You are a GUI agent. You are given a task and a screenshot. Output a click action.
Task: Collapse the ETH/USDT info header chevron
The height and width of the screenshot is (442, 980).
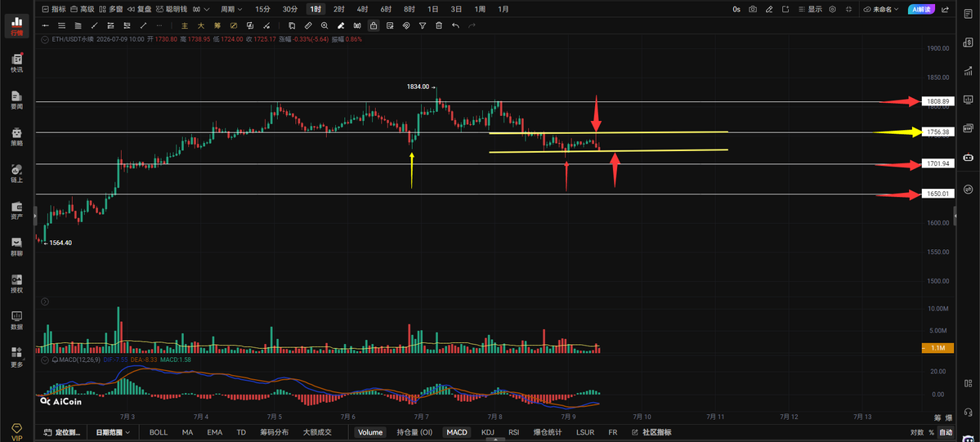pos(45,38)
